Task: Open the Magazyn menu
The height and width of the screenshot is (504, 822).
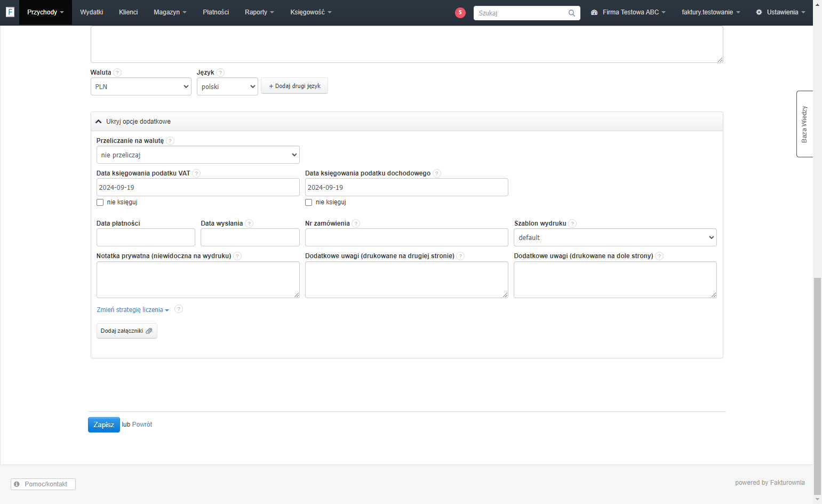Action: [x=170, y=12]
